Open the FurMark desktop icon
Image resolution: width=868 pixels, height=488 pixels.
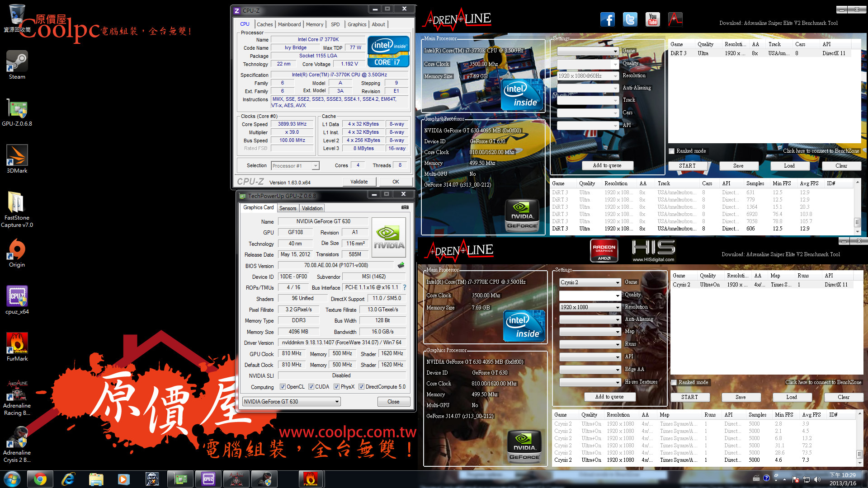[17, 347]
